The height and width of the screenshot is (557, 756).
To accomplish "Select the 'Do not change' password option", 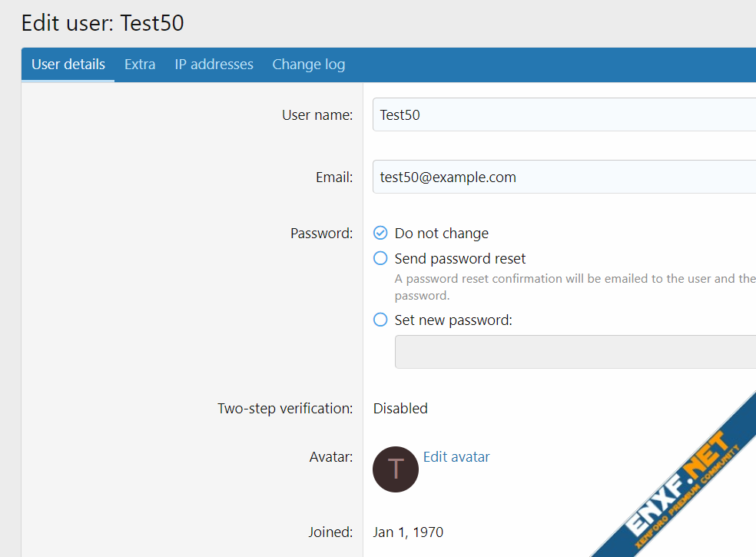I will click(x=380, y=233).
